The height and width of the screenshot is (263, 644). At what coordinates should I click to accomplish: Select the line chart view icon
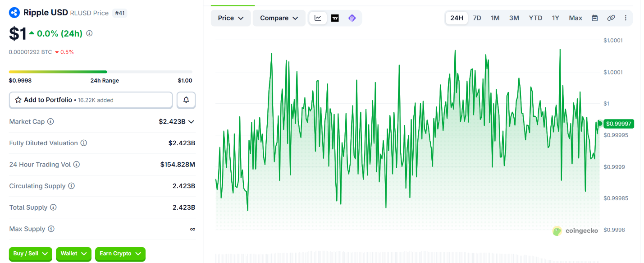(x=318, y=18)
